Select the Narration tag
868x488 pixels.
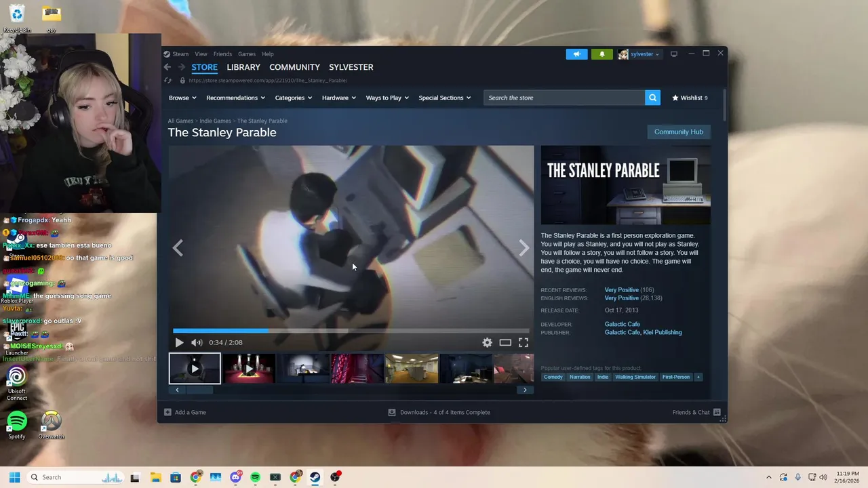[x=580, y=377]
